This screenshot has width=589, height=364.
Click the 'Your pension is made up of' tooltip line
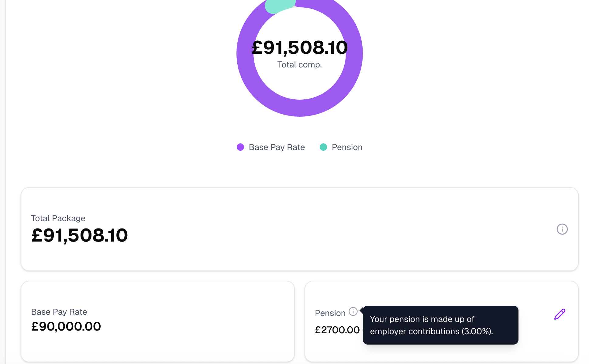coord(422,319)
